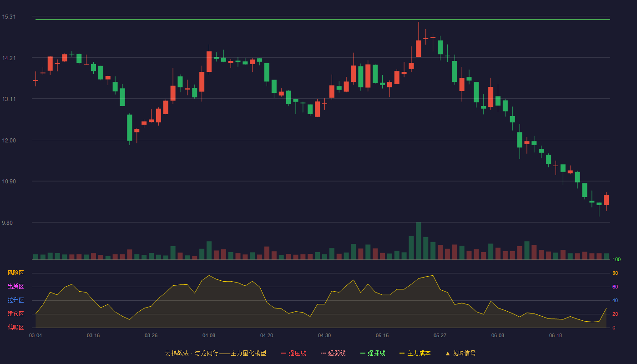The image size is (637, 364).
Task: Click the 05-15 date label
Action: coord(382,335)
